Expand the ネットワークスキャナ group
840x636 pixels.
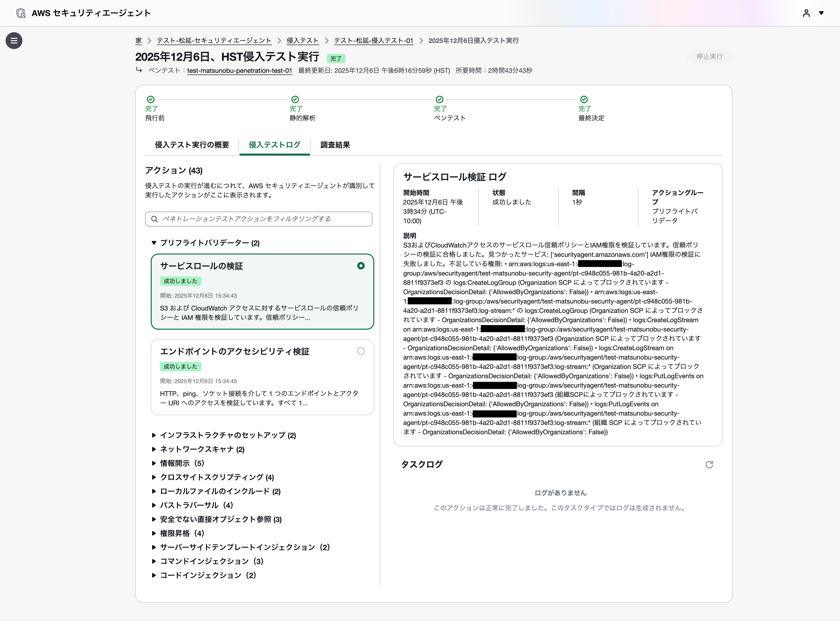pos(154,449)
